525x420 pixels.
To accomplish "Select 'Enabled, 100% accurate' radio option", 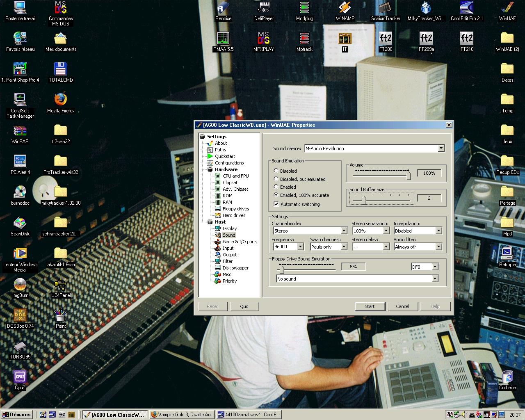I will click(x=276, y=195).
